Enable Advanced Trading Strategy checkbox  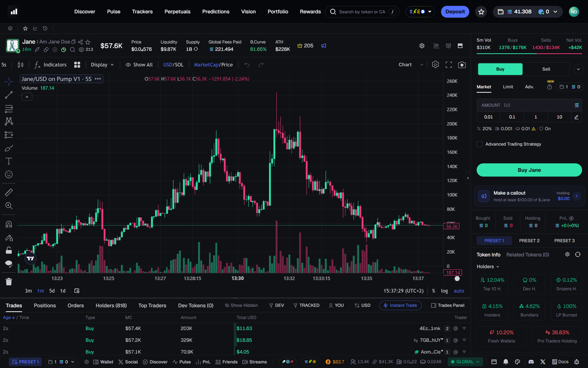pos(479,144)
